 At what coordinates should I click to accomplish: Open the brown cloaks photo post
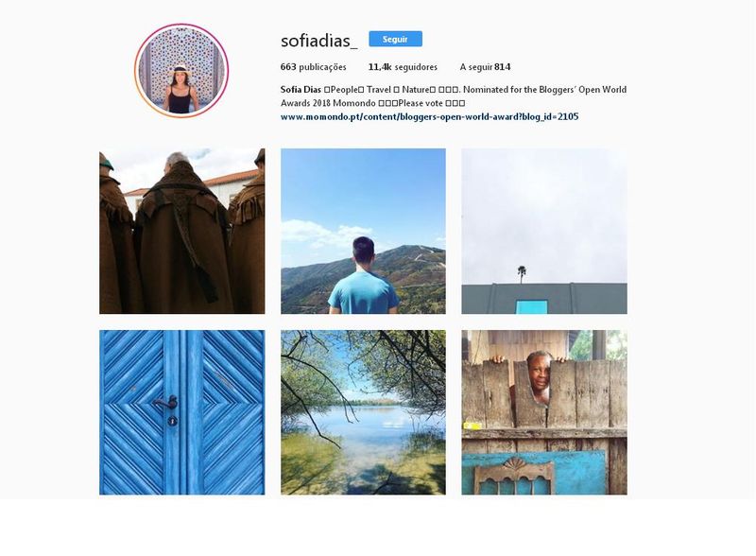pos(181,231)
